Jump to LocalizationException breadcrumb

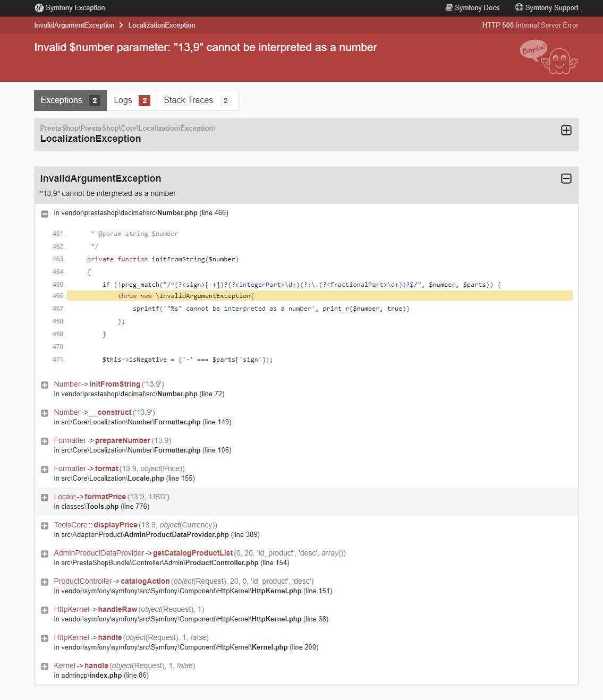162,25
